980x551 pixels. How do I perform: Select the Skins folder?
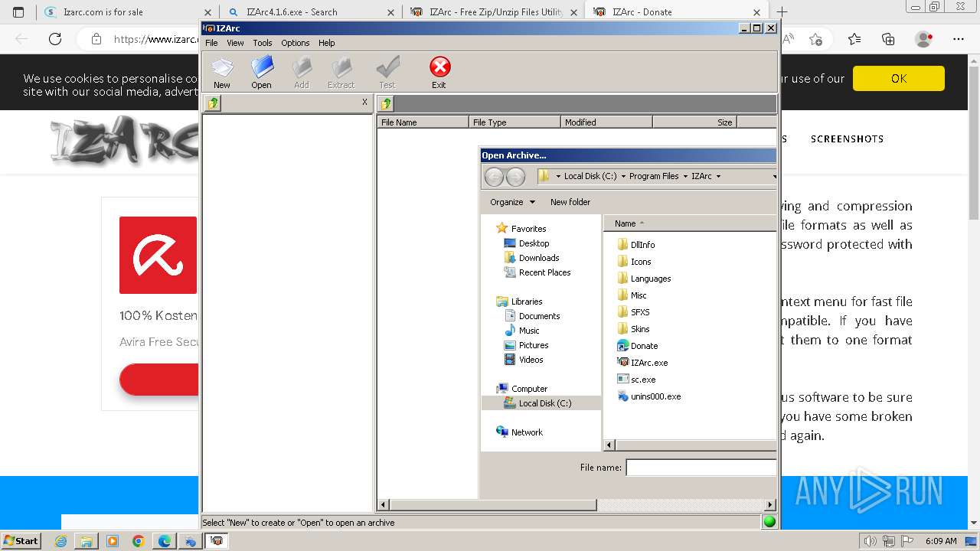point(633,329)
